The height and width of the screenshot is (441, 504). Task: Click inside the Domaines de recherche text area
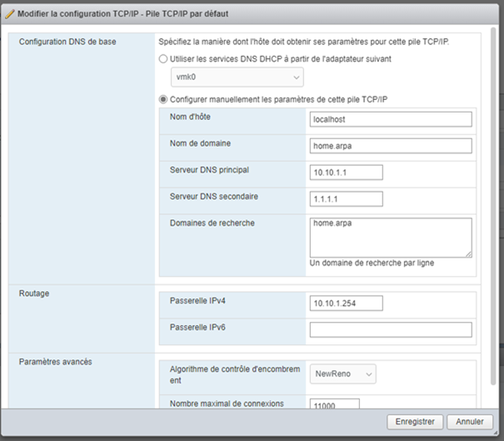coord(390,237)
